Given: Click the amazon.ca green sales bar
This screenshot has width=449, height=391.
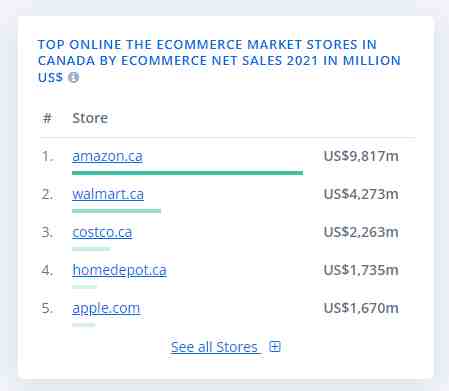Looking at the screenshot, I should pos(187,173).
